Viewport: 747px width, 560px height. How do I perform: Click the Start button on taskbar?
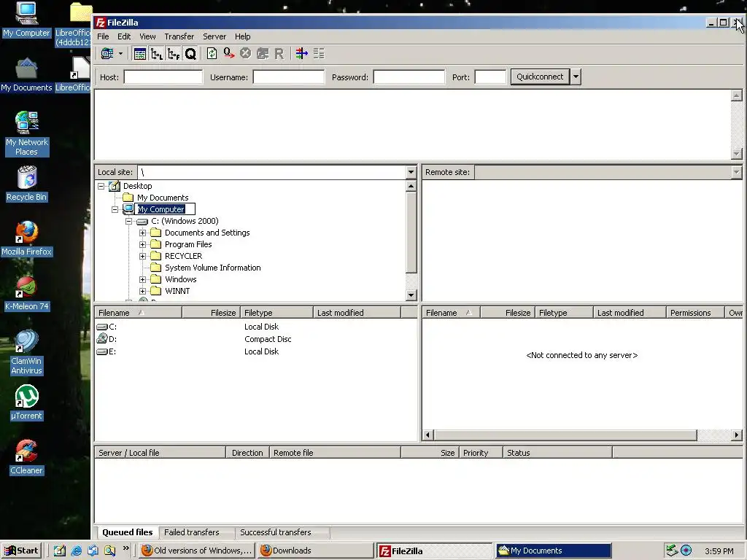[21, 551]
